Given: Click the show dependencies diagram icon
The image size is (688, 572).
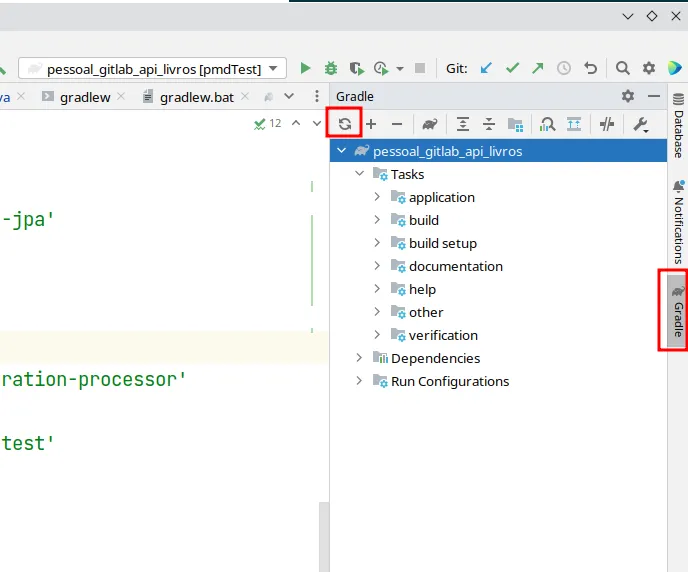Looking at the screenshot, I should click(x=574, y=124).
